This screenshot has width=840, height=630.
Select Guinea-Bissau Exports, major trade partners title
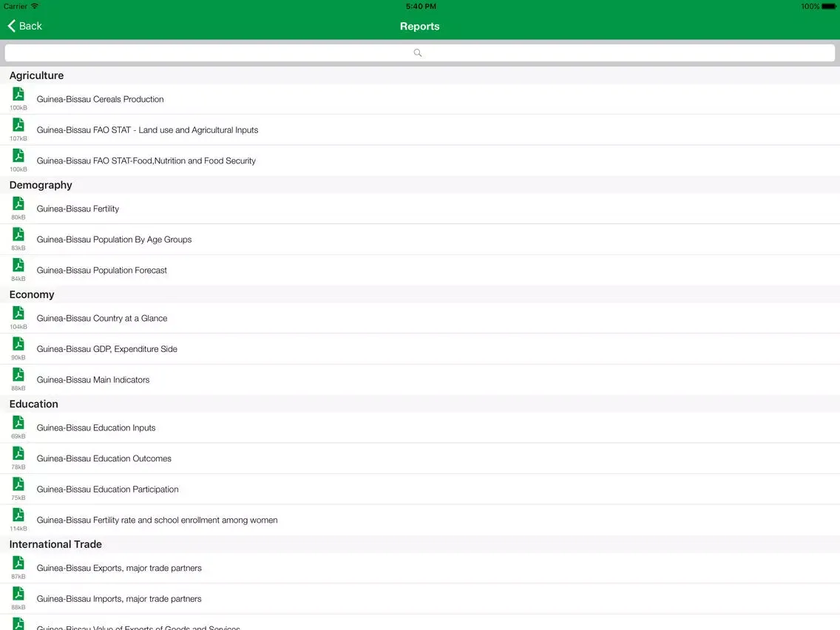[x=119, y=568]
